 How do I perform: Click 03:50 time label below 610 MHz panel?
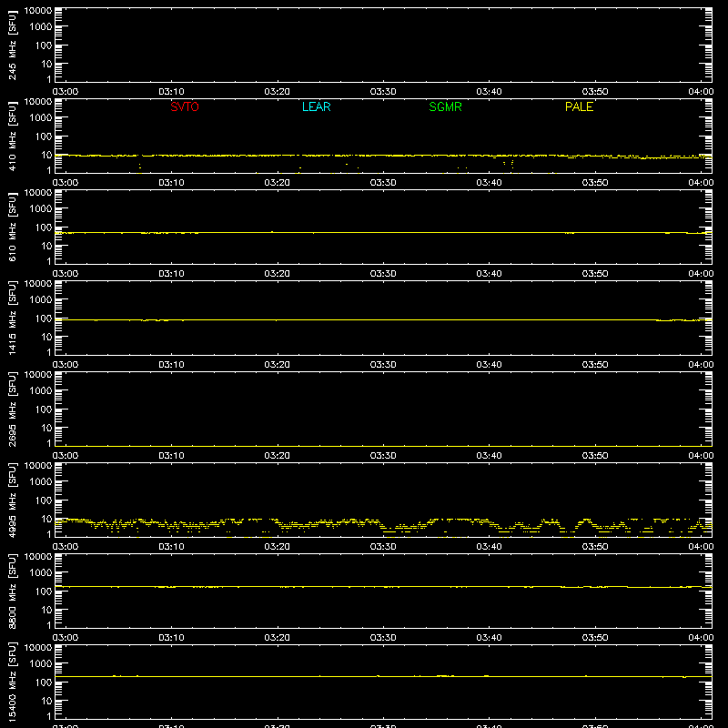595,274
